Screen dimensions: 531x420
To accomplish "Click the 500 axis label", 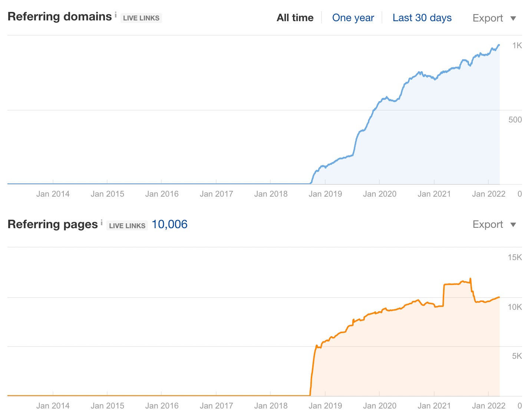I will click(x=515, y=119).
